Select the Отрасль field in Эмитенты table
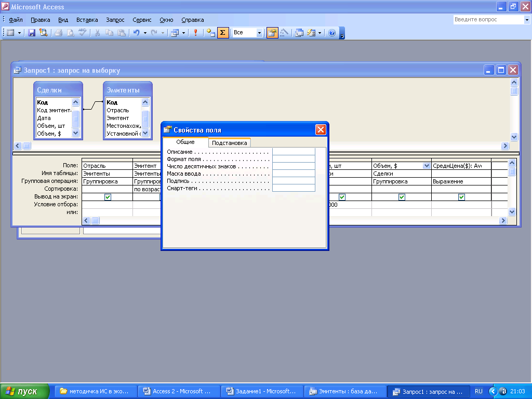Image resolution: width=532 pixels, height=399 pixels. coord(118,110)
